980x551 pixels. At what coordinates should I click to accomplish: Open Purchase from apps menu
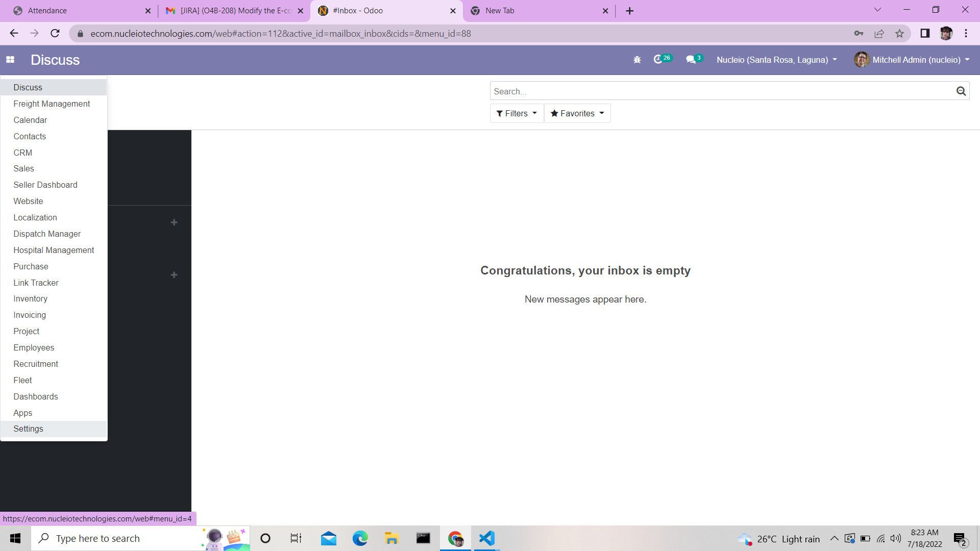(x=54, y=266)
